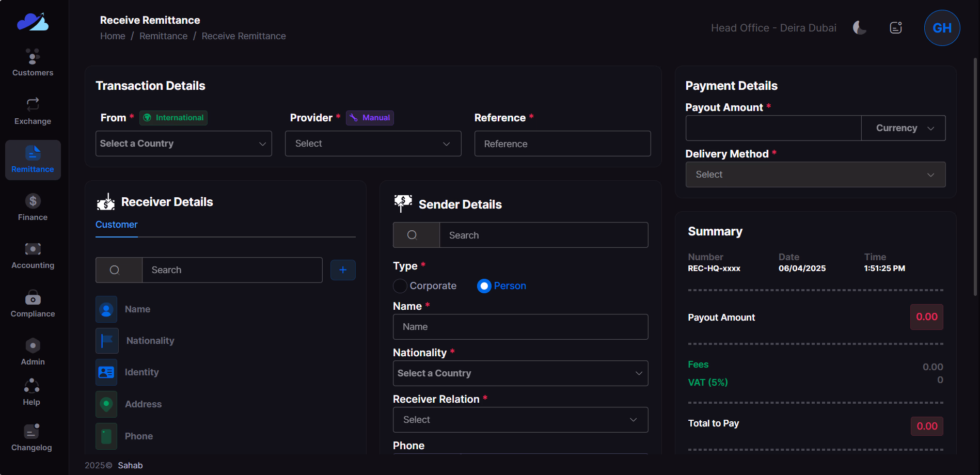Click the Home breadcrumb link
This screenshot has width=980, height=475.
tap(113, 36)
